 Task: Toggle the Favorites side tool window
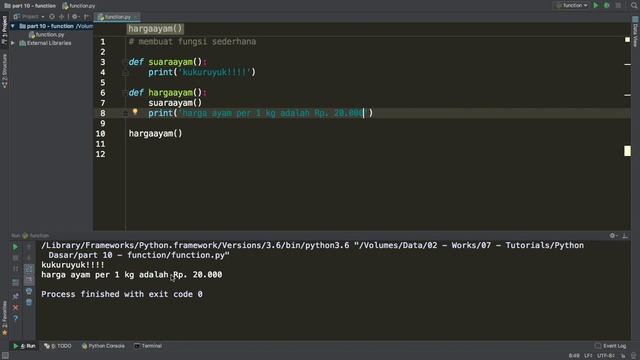[x=4, y=318]
